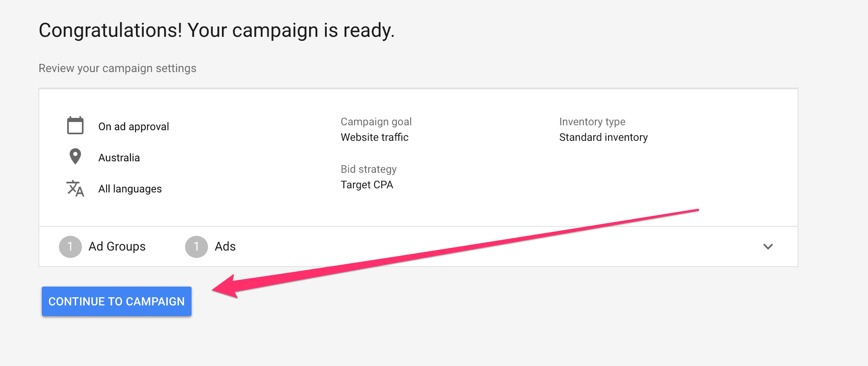Click the "Campaign goal" label
The image size is (868, 366).
(376, 122)
